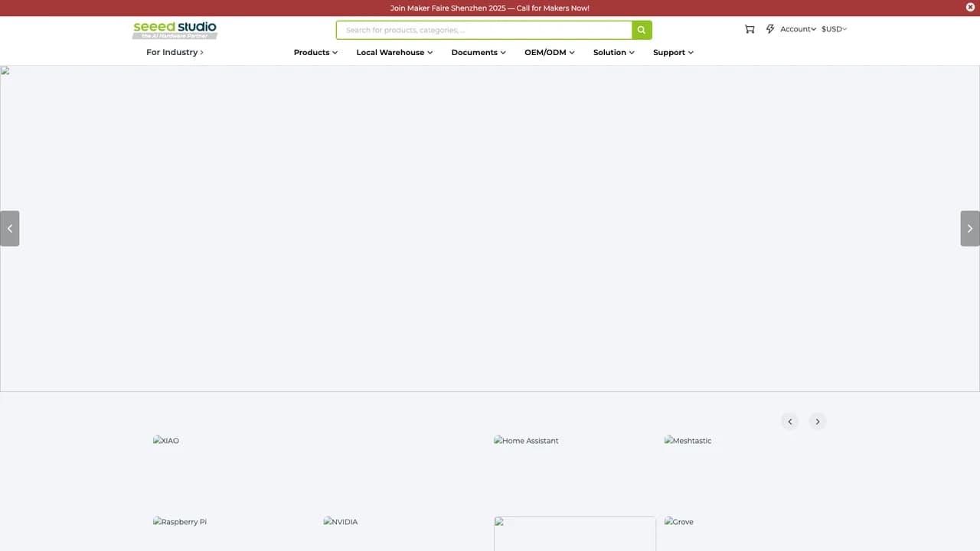Viewport: 980px width, 551px height.
Task: Advance to the next hero banner slide
Action: click(970, 228)
